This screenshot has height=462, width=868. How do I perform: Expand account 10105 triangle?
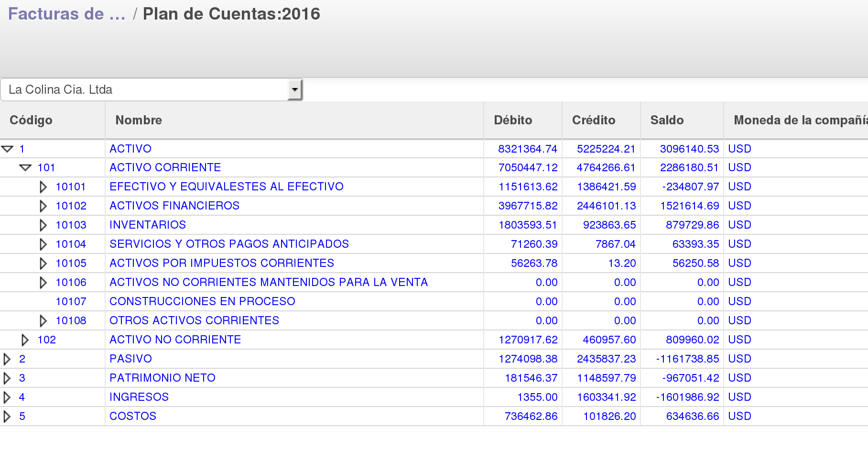point(43,263)
